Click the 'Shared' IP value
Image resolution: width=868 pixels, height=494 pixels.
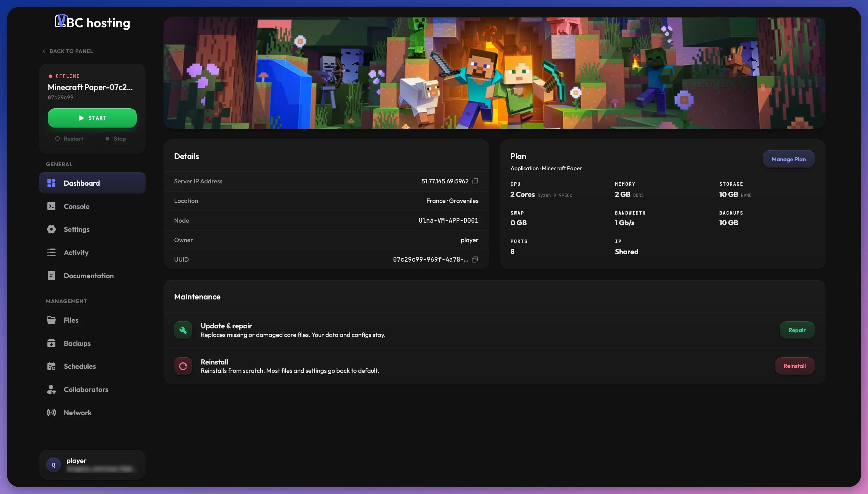[x=626, y=251]
